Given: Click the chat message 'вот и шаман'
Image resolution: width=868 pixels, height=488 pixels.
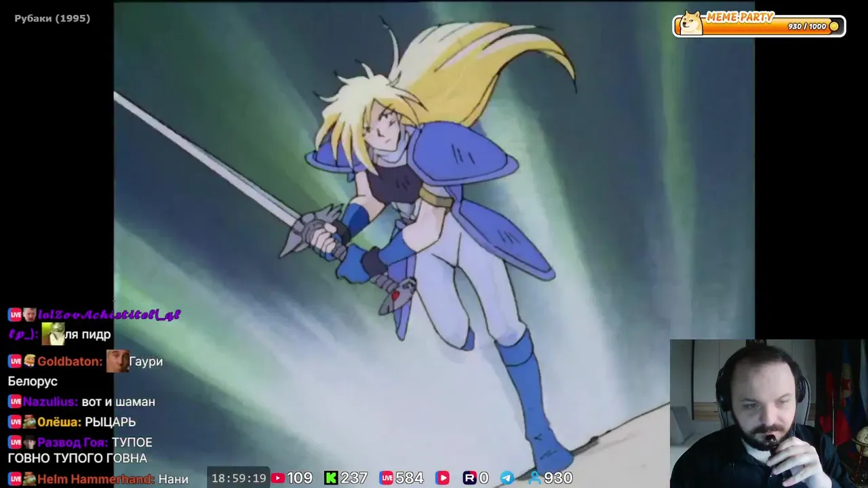Looking at the screenshot, I should [119, 402].
